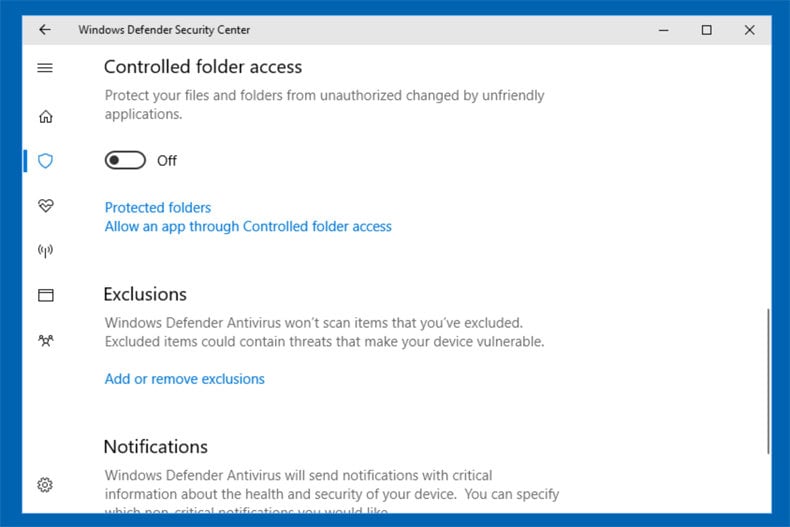Viewport: 790px width, 527px height.
Task: Turn on Controlled folder access toggle
Action: point(125,160)
